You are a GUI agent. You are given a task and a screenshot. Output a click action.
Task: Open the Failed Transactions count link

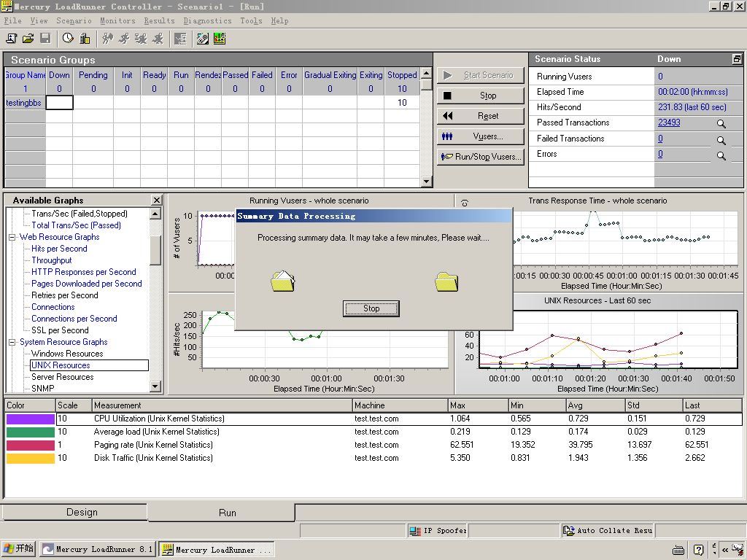click(660, 139)
